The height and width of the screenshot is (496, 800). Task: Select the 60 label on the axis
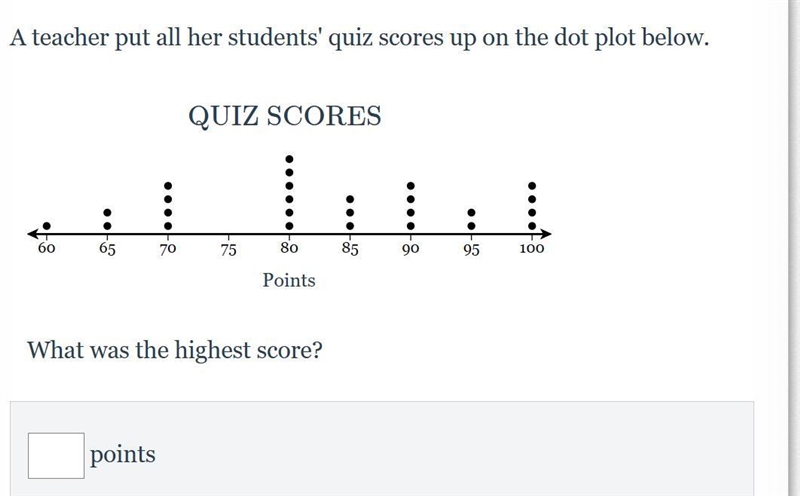pos(46,248)
